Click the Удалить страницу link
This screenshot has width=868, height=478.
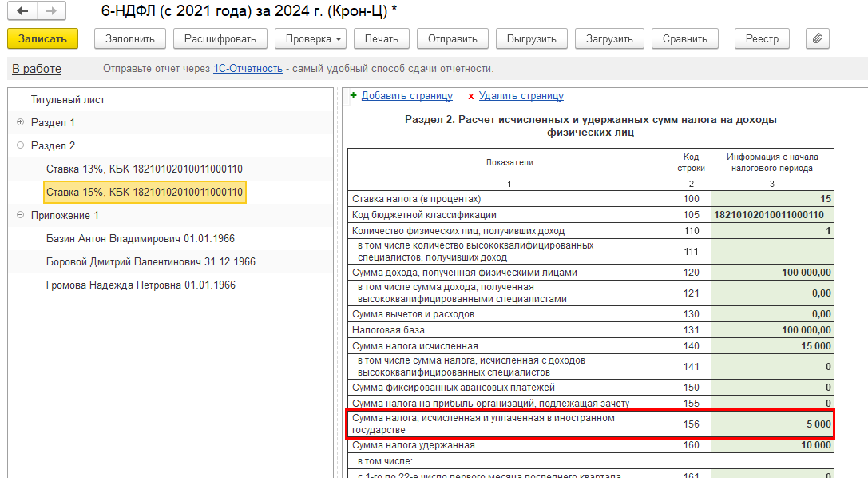pos(521,95)
